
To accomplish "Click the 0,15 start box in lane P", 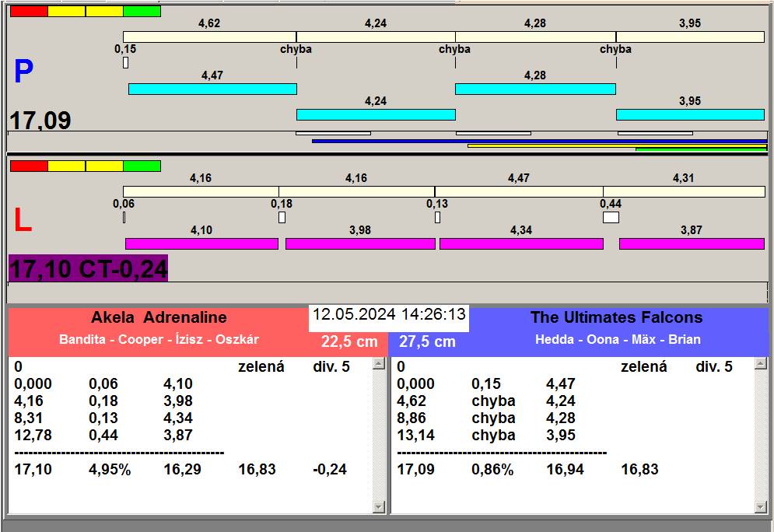I will (125, 62).
